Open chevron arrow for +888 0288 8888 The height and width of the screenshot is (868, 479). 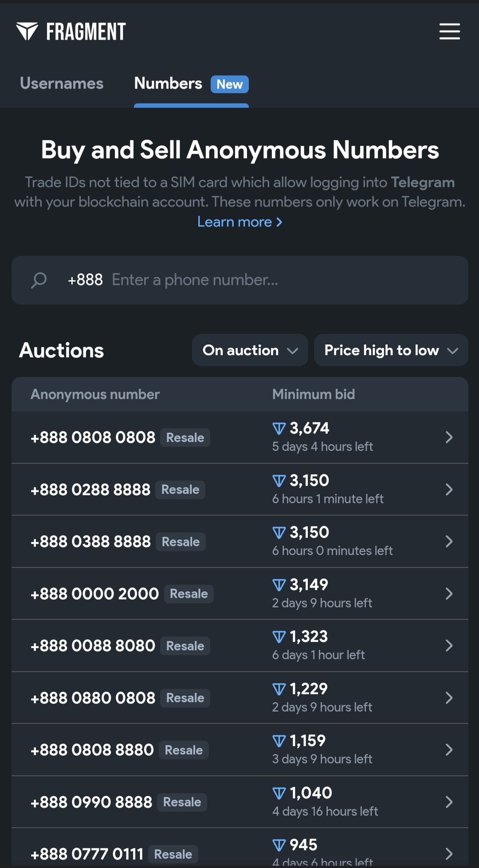[449, 489]
